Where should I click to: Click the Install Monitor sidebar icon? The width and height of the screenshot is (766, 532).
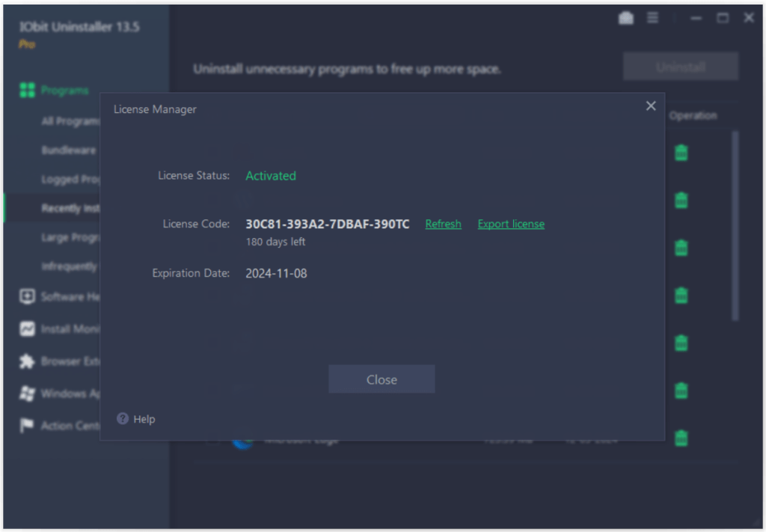click(27, 328)
